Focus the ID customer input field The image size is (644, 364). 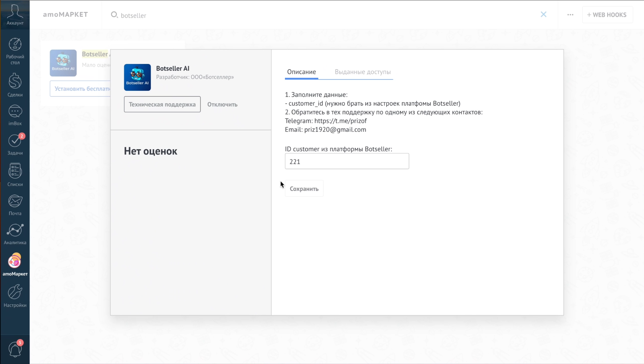(347, 161)
